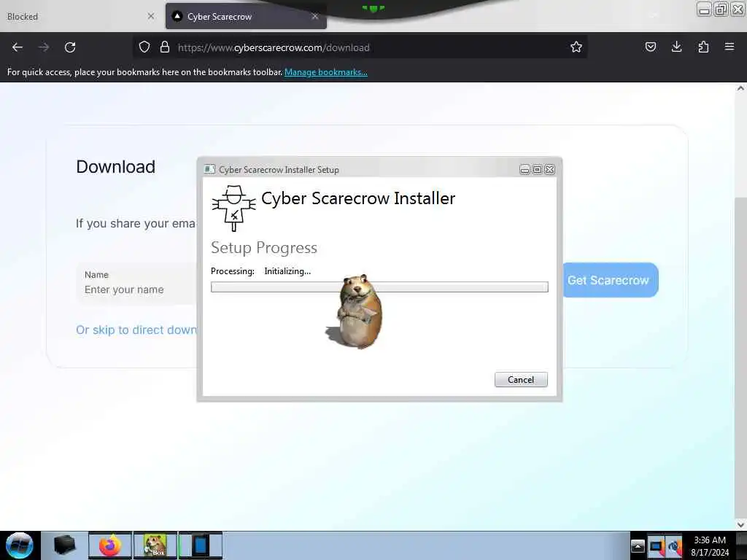Go back to the previous page
Viewport: 747px width, 560px height.
(x=18, y=47)
